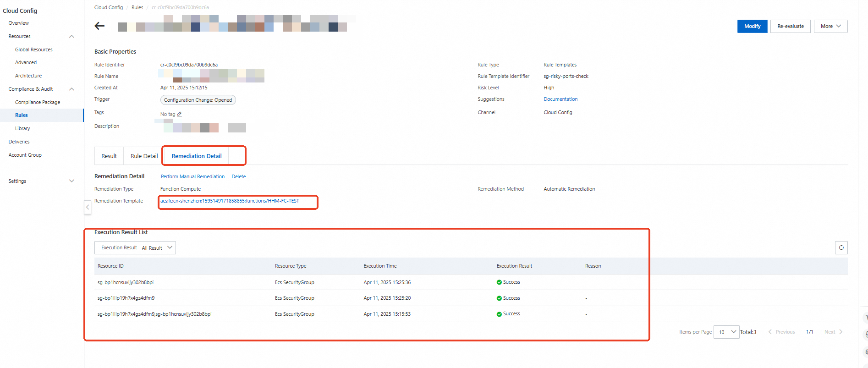Open Library in the sidebar
This screenshot has width=868, height=368.
(x=22, y=128)
